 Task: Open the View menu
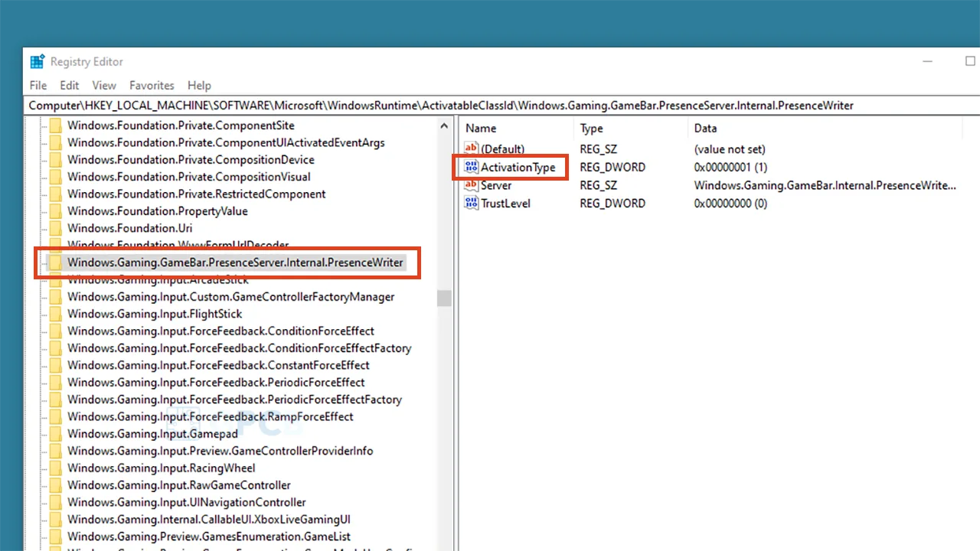pyautogui.click(x=104, y=86)
